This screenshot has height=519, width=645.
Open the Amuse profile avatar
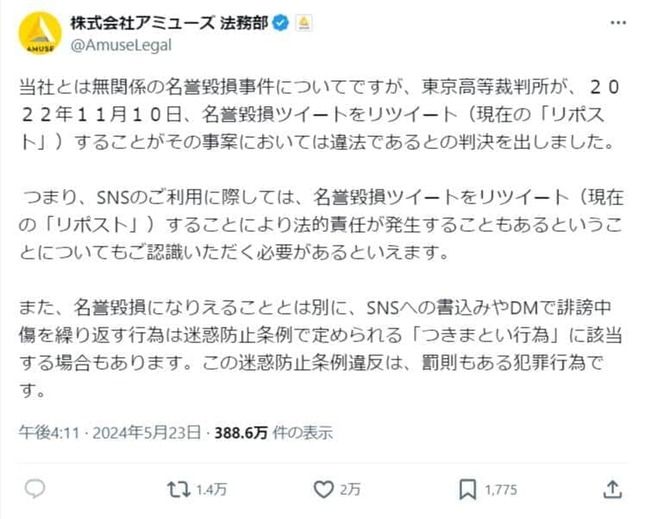tap(40, 32)
